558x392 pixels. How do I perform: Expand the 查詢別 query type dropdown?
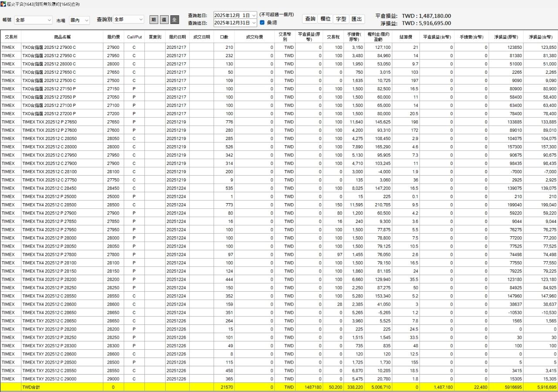(128, 20)
